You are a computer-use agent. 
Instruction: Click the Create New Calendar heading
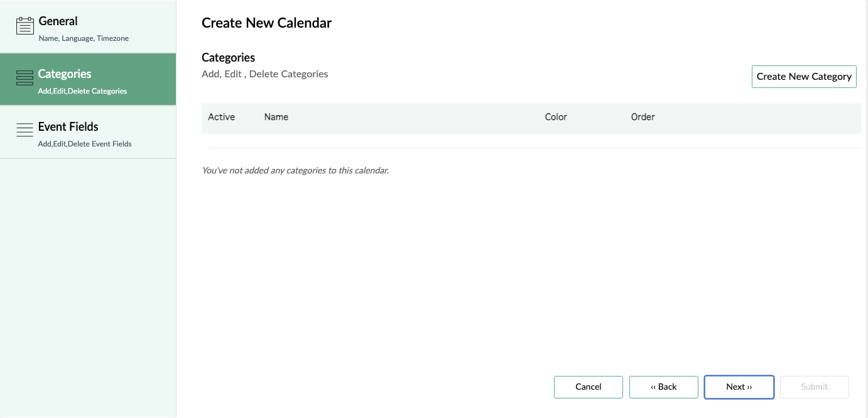pos(266,23)
